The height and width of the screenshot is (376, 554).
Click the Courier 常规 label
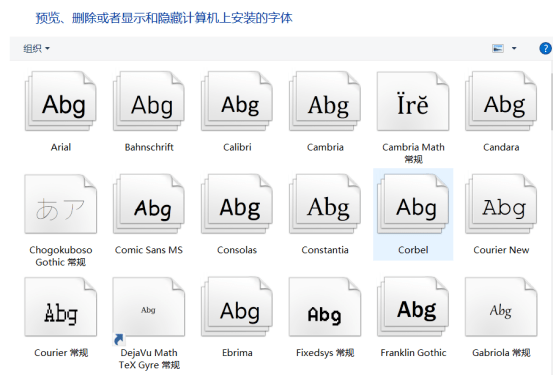pos(61,353)
